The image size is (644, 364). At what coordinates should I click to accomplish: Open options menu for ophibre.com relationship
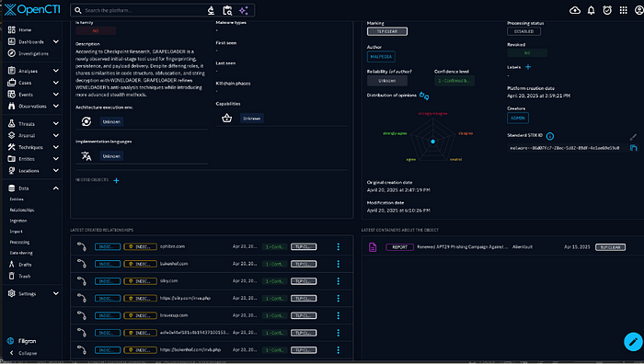(x=339, y=246)
